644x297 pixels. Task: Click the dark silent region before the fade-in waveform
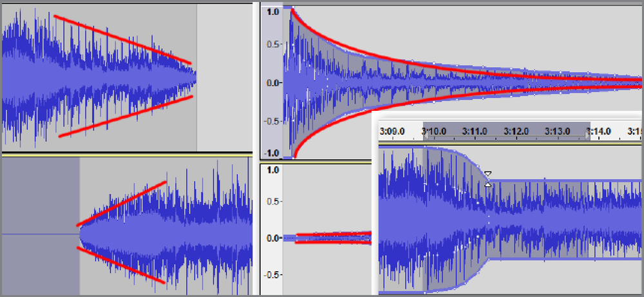click(41, 226)
